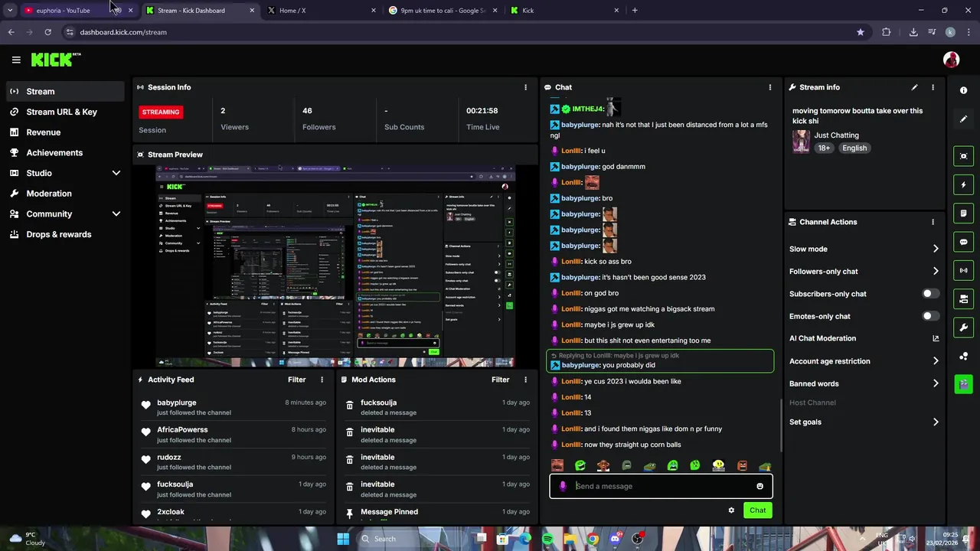Open Mod Actions Filter dropdown
980x551 pixels.
(x=500, y=380)
